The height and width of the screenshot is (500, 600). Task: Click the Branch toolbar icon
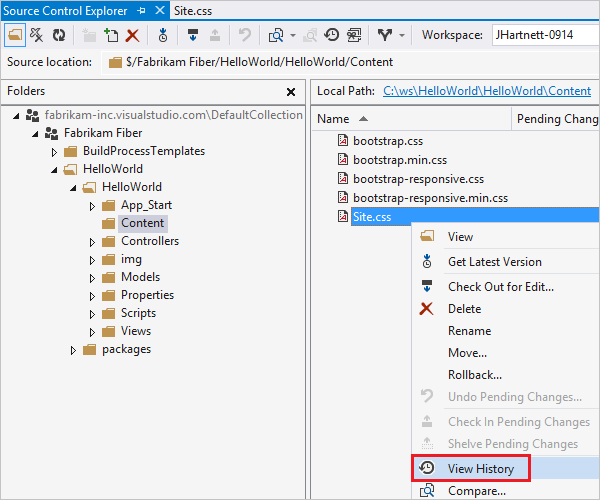tap(385, 35)
